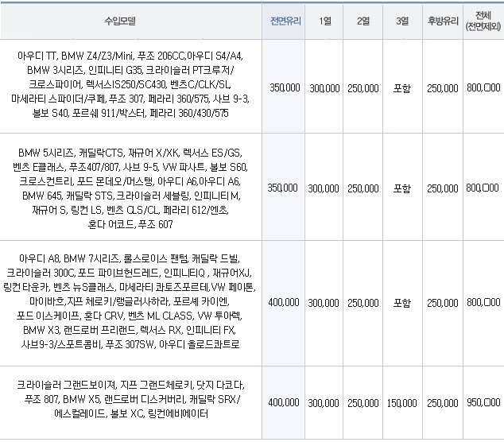504x442 pixels.
Task: Select 250,000 2열 price in BMW 5시리즈 row
Action: coord(363,188)
